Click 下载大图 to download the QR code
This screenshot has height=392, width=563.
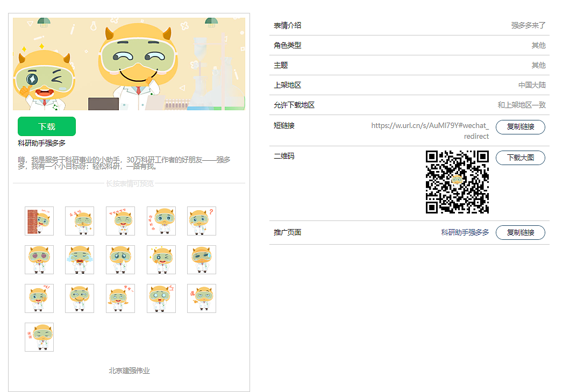(520, 158)
